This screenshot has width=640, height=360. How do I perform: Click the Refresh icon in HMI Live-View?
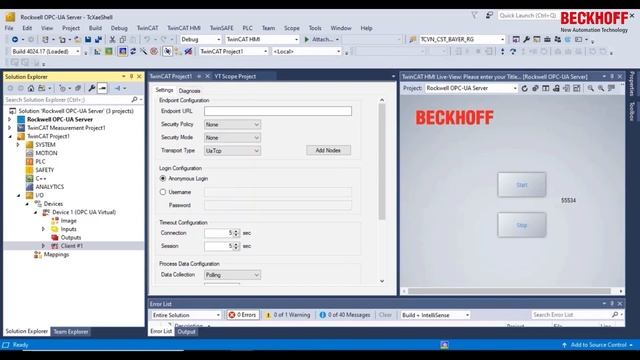[x=524, y=88]
